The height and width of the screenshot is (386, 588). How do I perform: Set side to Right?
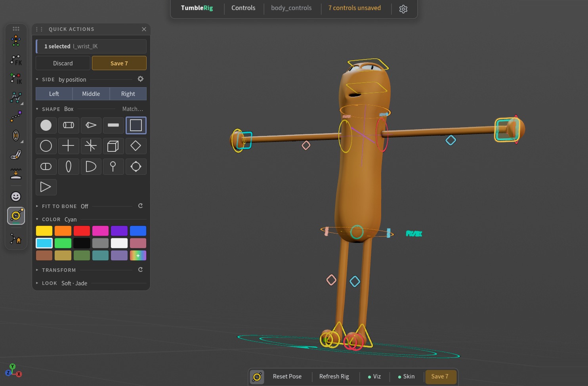(128, 94)
